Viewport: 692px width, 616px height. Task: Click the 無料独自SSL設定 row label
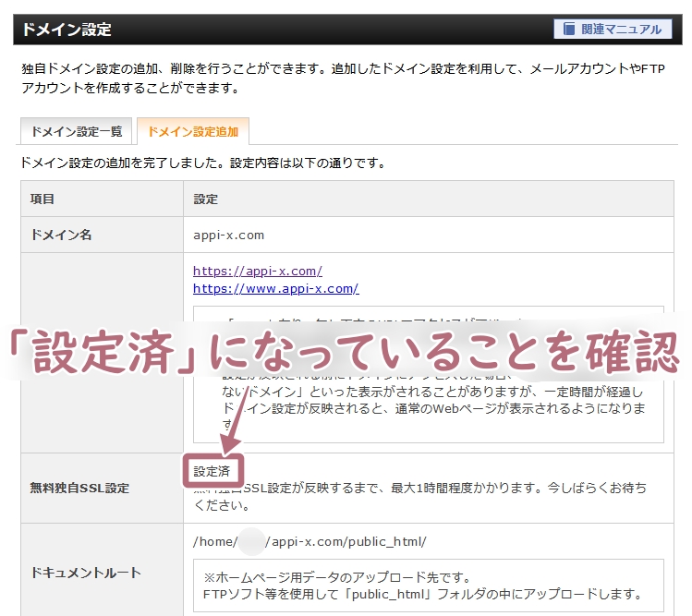click(79, 488)
